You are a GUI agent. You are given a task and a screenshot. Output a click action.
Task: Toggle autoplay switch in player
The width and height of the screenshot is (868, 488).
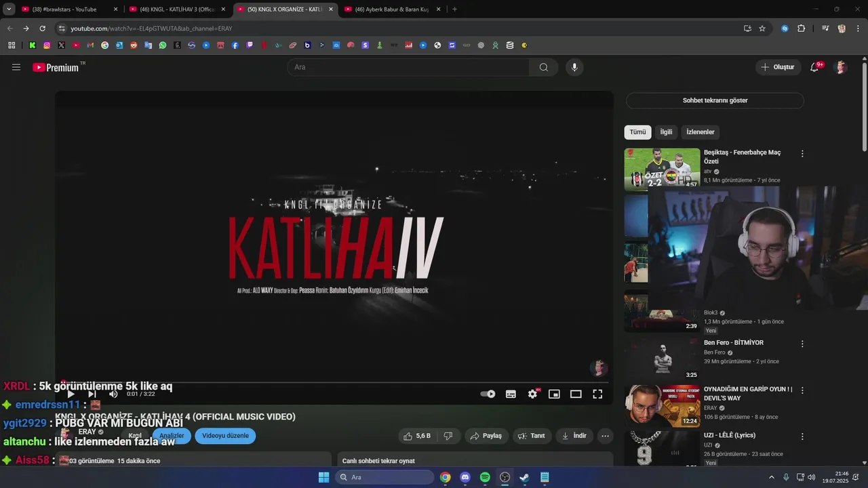[488, 394]
